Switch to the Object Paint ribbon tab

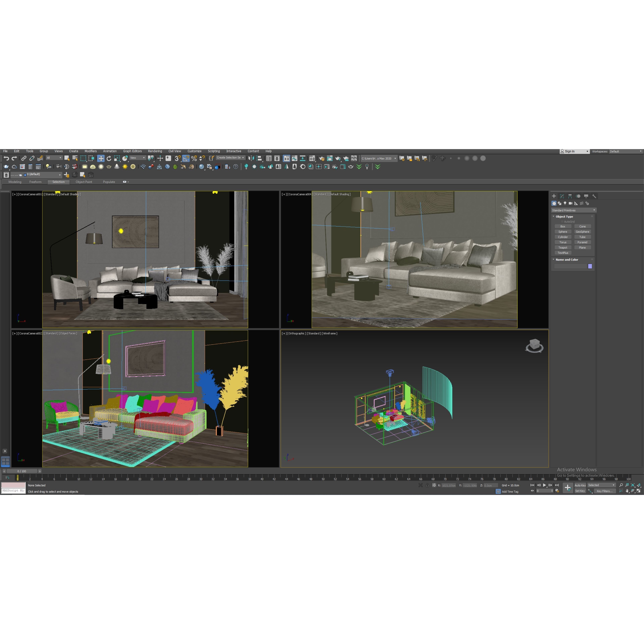[84, 182]
